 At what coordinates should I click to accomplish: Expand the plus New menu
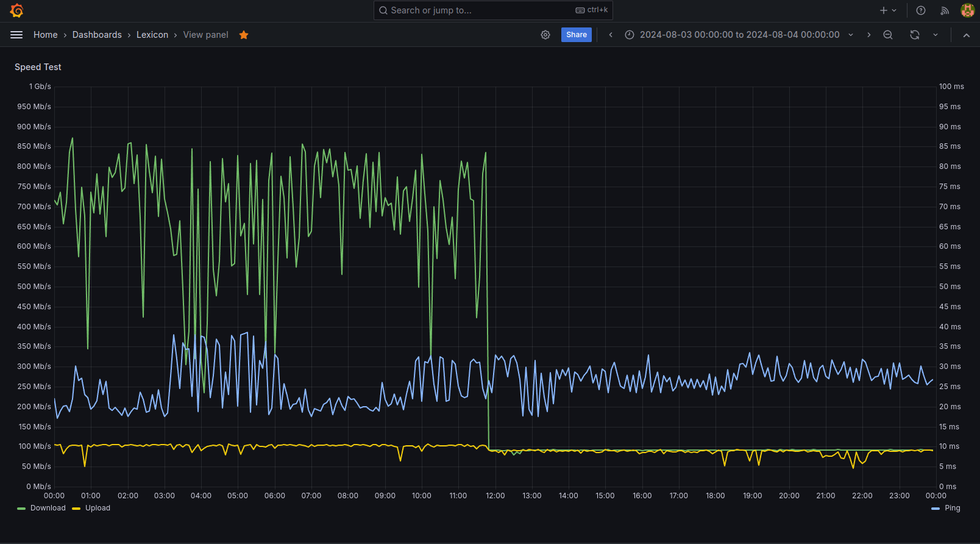tap(888, 10)
